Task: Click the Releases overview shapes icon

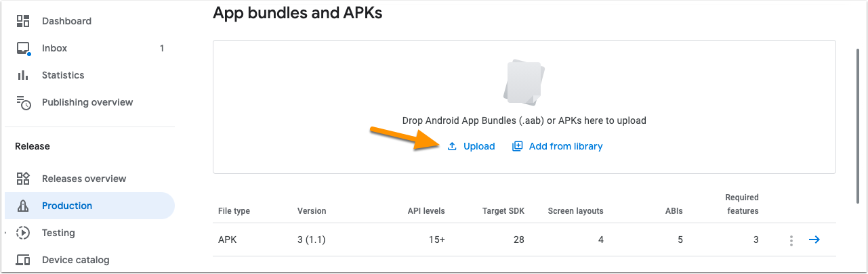Action: point(23,179)
